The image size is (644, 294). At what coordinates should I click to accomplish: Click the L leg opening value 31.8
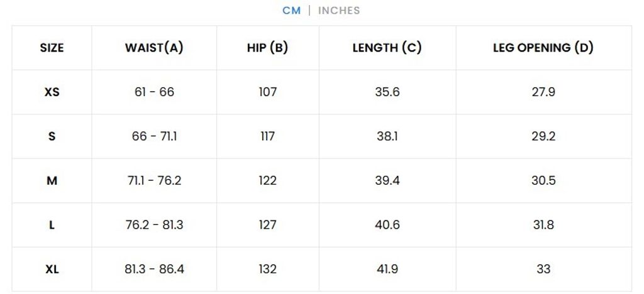[543, 225]
